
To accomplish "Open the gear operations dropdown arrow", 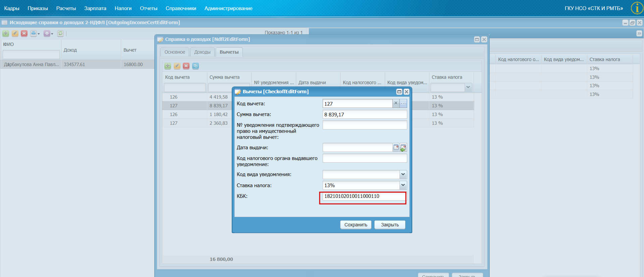I will tap(52, 34).
